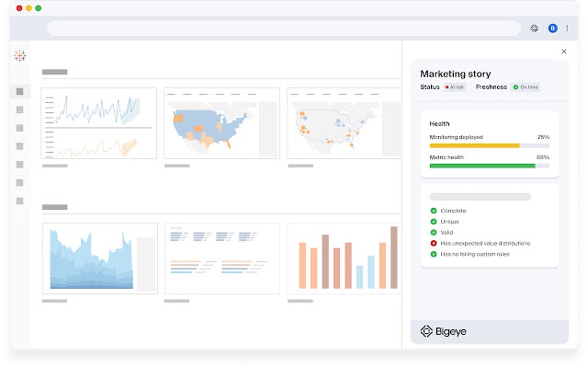Click the green Unique check icon
The image size is (588, 368).
434,221
